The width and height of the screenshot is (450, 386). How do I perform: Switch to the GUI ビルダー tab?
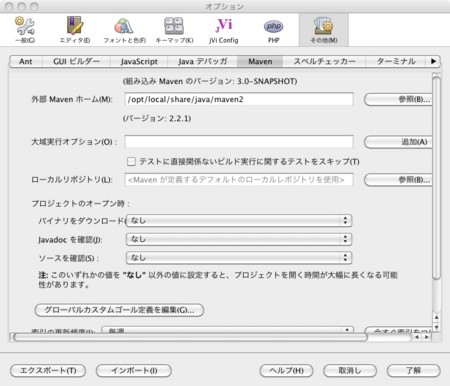76,61
